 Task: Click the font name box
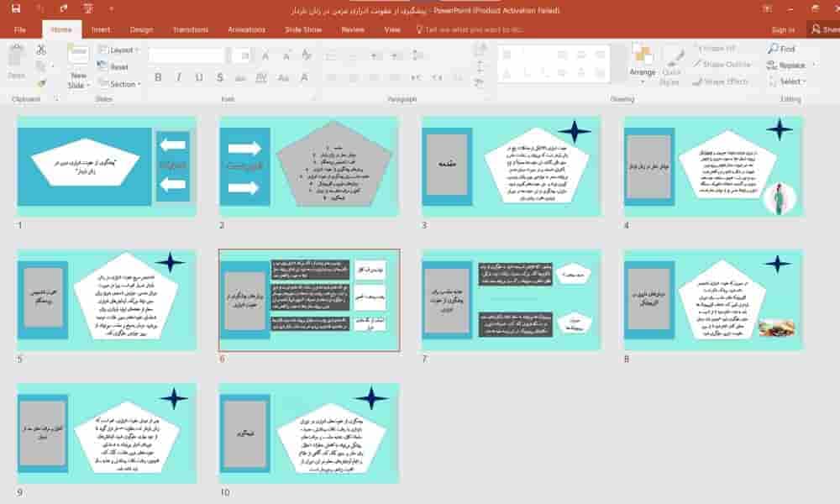(186, 55)
